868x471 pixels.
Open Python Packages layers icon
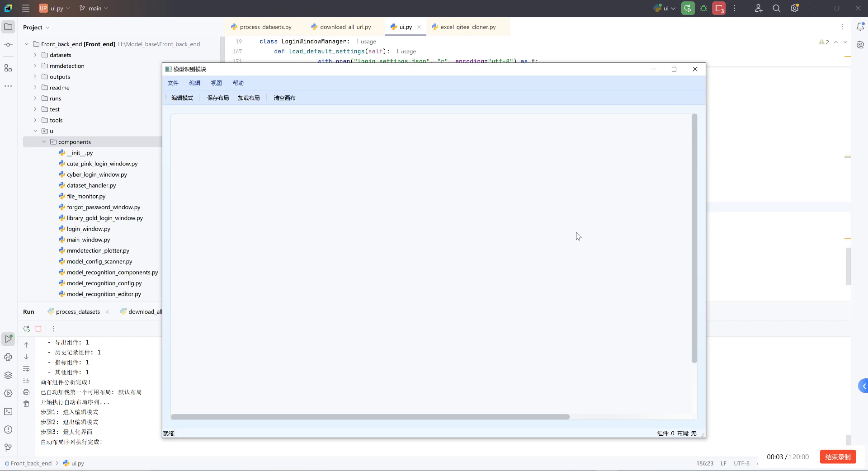(8, 375)
